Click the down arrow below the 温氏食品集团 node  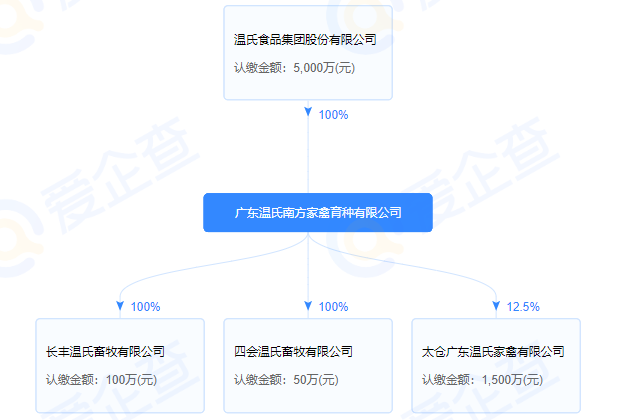(308, 113)
